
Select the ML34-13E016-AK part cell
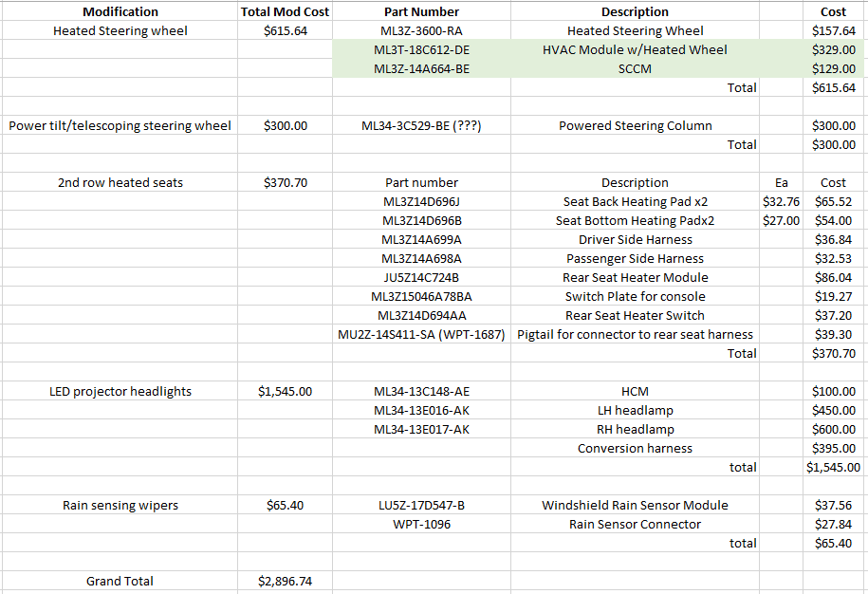point(421,410)
